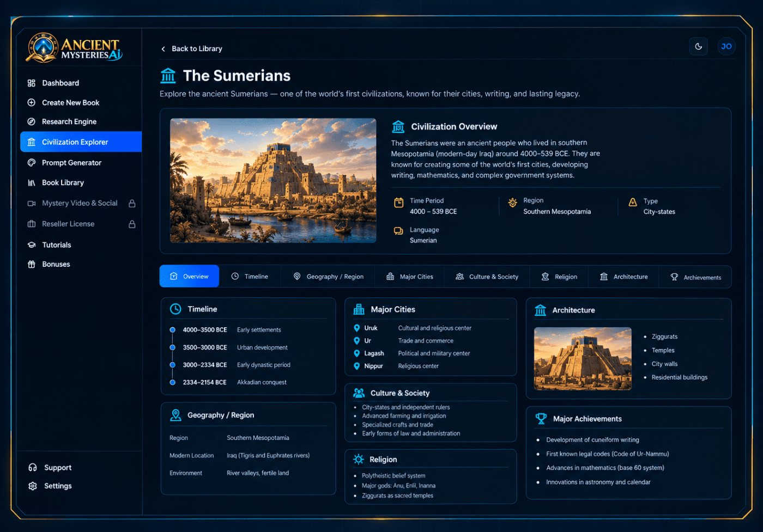Click the Reseller License lock icon
Screen dimensions: 763x532
coord(132,224)
